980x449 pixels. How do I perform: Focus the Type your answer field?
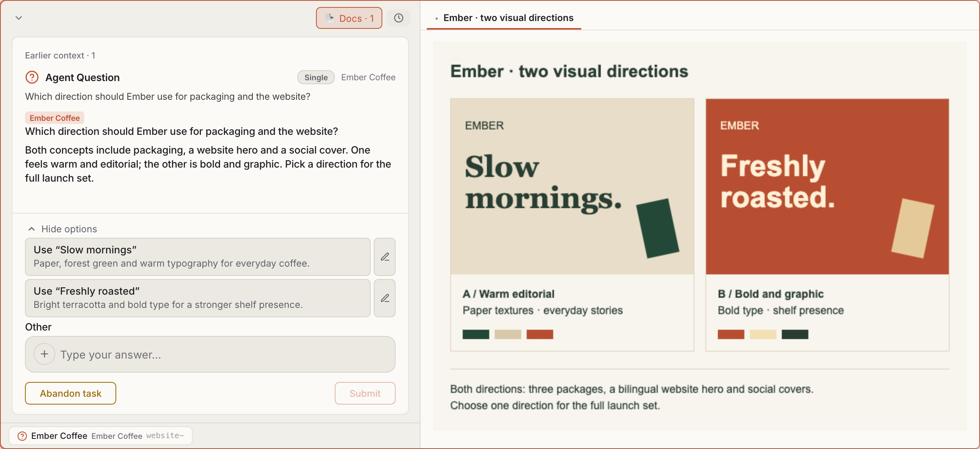210,354
